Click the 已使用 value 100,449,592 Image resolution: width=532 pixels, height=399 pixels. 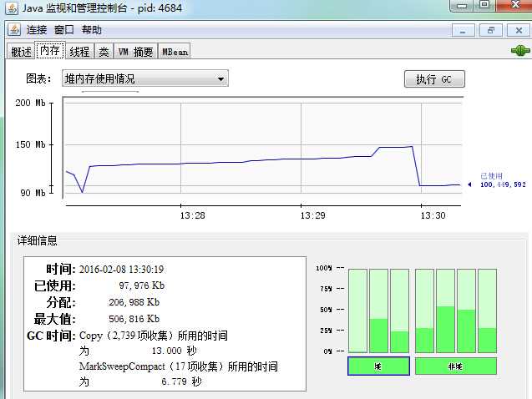(x=503, y=184)
